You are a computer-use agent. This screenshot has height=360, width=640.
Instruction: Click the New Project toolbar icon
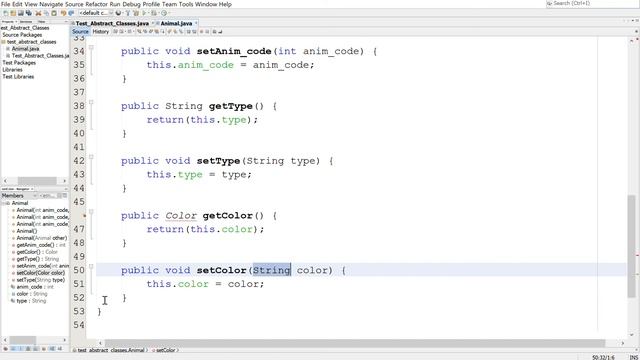(x=13, y=13)
